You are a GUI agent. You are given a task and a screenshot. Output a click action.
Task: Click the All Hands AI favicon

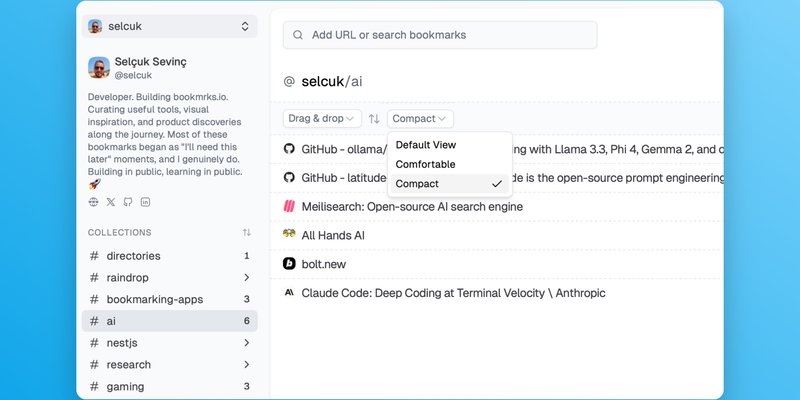[x=289, y=234]
